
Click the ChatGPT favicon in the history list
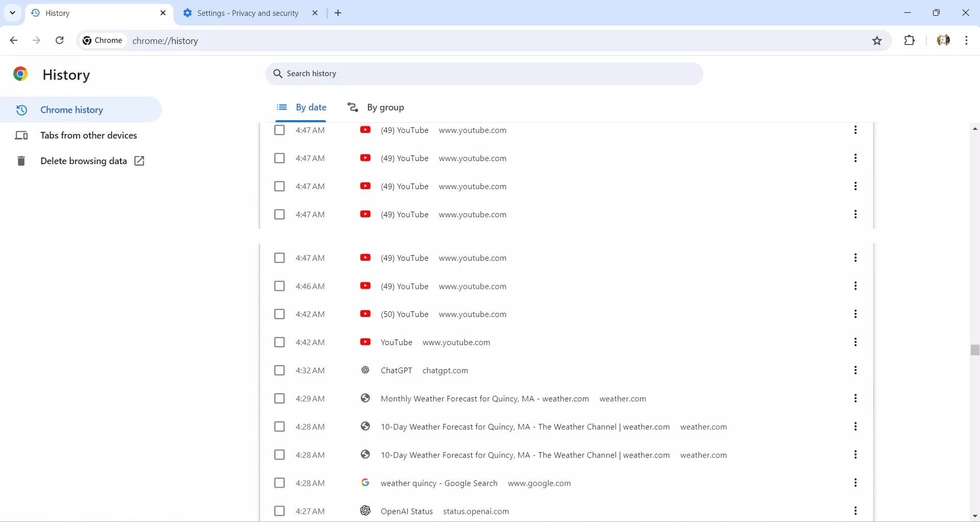(365, 370)
